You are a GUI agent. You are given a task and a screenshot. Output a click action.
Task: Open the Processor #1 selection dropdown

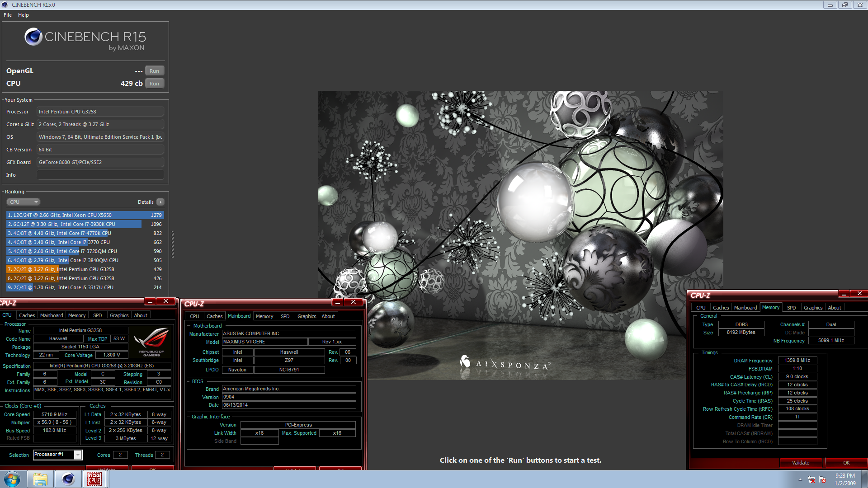pos(78,455)
